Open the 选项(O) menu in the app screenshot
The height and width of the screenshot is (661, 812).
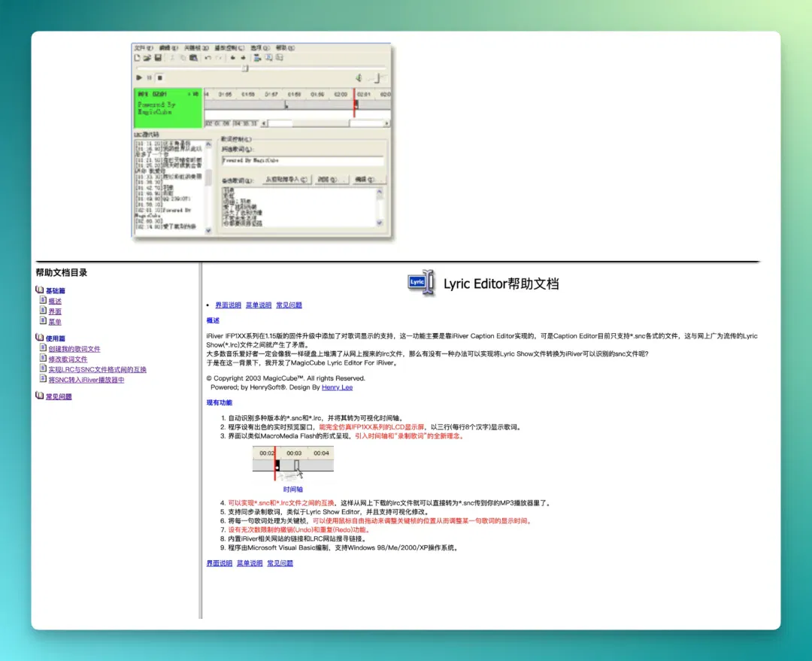260,48
